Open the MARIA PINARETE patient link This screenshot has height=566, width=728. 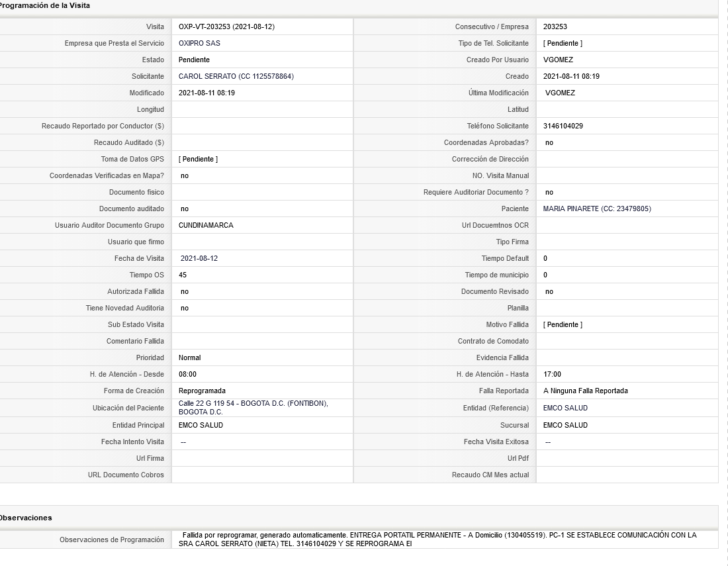click(x=596, y=209)
